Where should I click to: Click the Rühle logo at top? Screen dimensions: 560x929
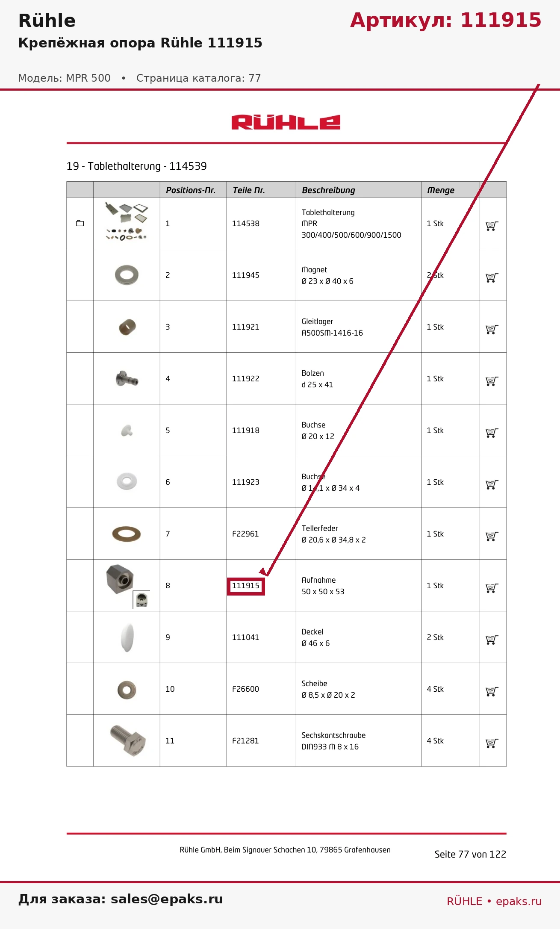point(286,122)
